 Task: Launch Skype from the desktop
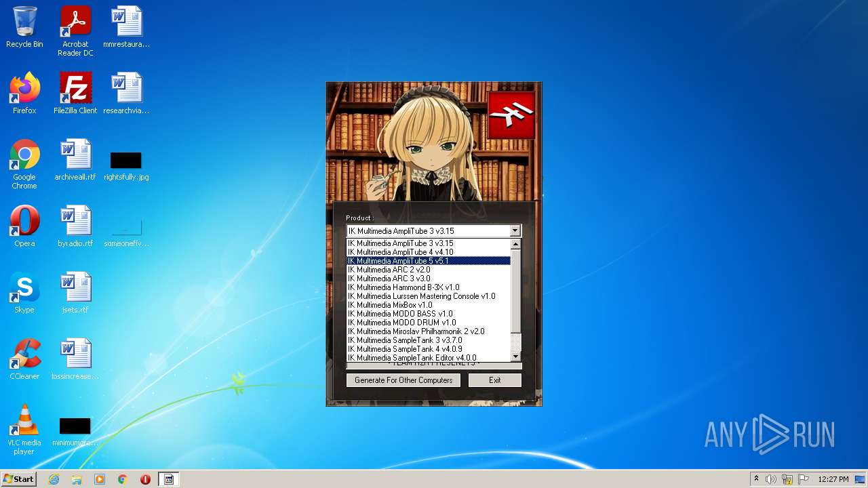(x=24, y=293)
